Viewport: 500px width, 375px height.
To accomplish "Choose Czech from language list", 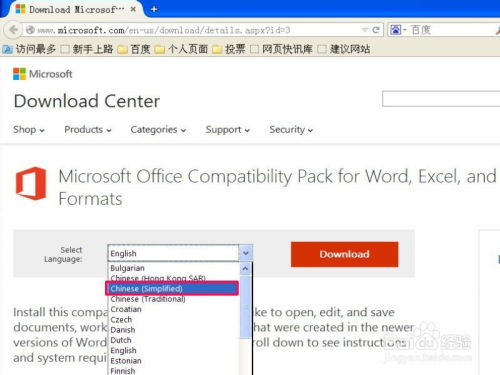I will tap(173, 320).
